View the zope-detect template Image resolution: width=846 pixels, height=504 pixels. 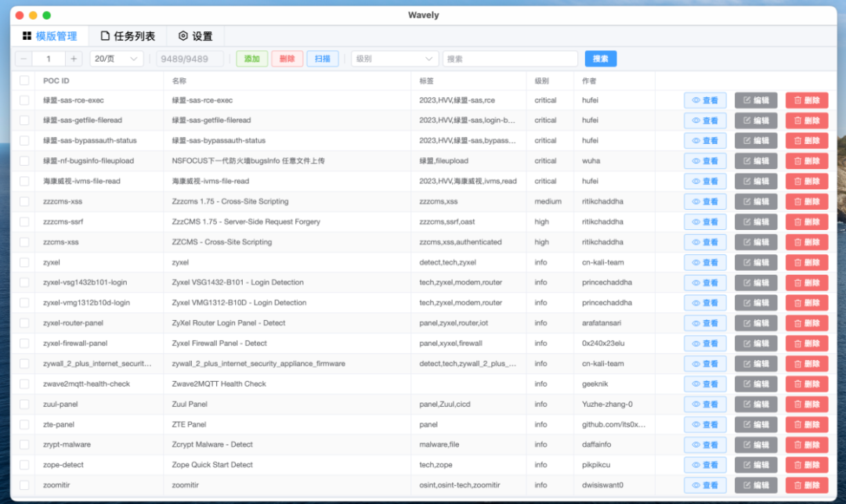tap(705, 465)
